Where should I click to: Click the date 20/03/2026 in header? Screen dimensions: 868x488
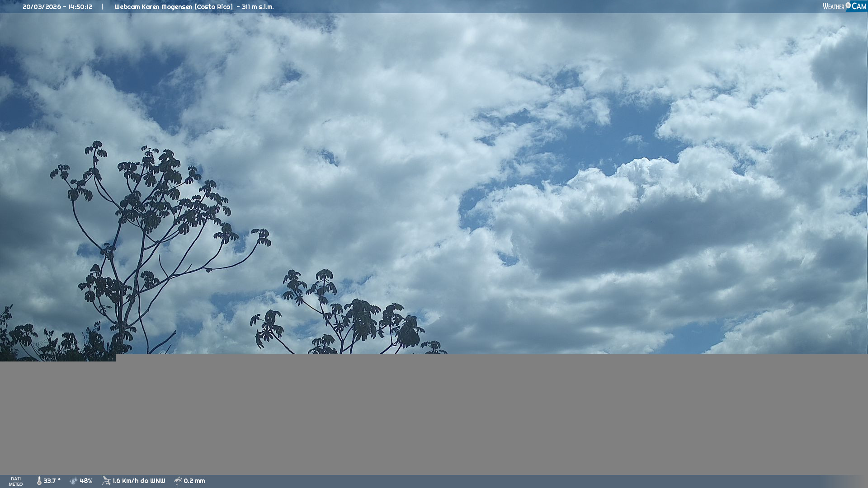point(42,7)
